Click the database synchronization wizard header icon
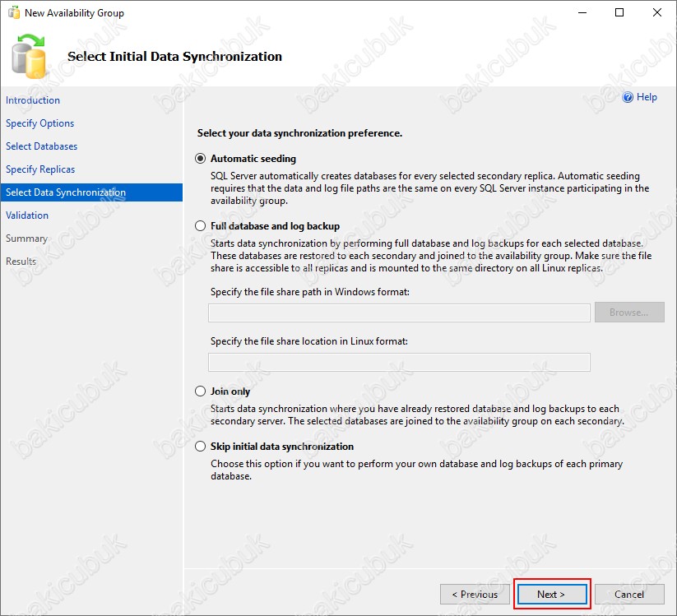Screen dimensions: 677x616 coord(29,57)
